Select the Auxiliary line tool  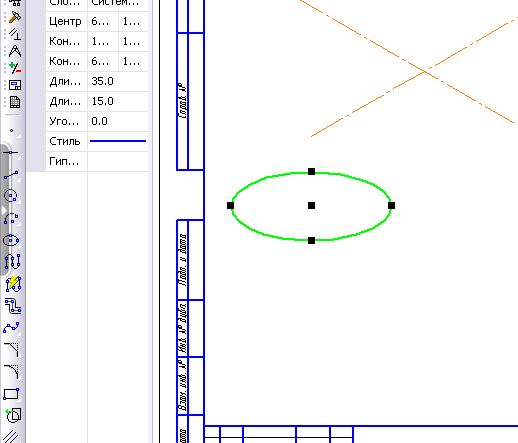point(12,152)
